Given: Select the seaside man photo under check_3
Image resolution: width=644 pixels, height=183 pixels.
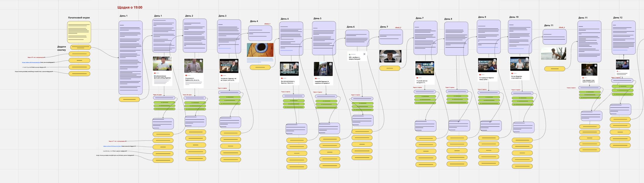Looking at the screenshot, I should 554,54.
